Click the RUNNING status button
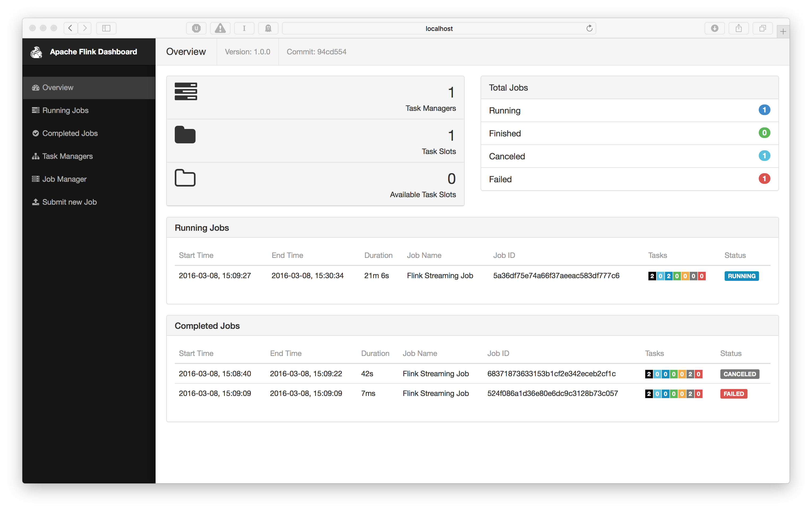812x510 pixels. click(x=740, y=276)
